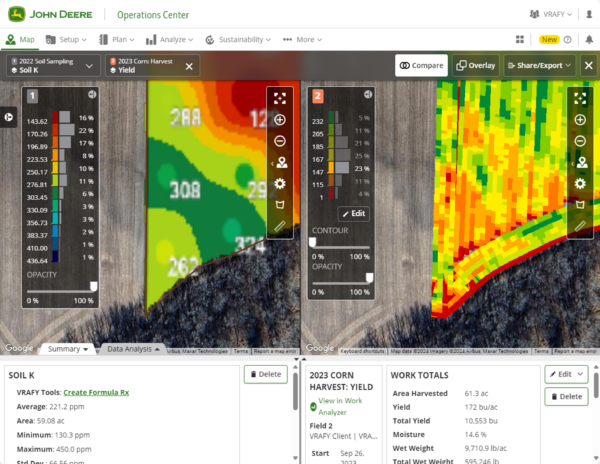Viewport: 600px width, 464px height.
Task: Toggle Compare mode
Action: (x=421, y=65)
